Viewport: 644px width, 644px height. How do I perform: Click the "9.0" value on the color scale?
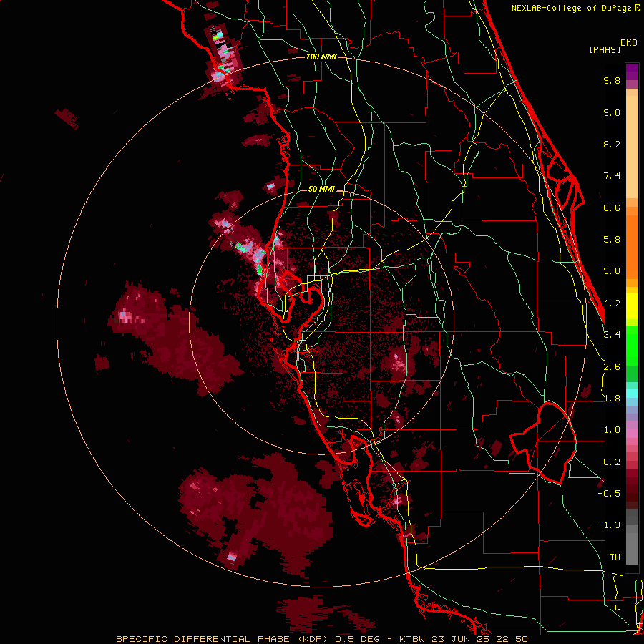click(x=612, y=112)
